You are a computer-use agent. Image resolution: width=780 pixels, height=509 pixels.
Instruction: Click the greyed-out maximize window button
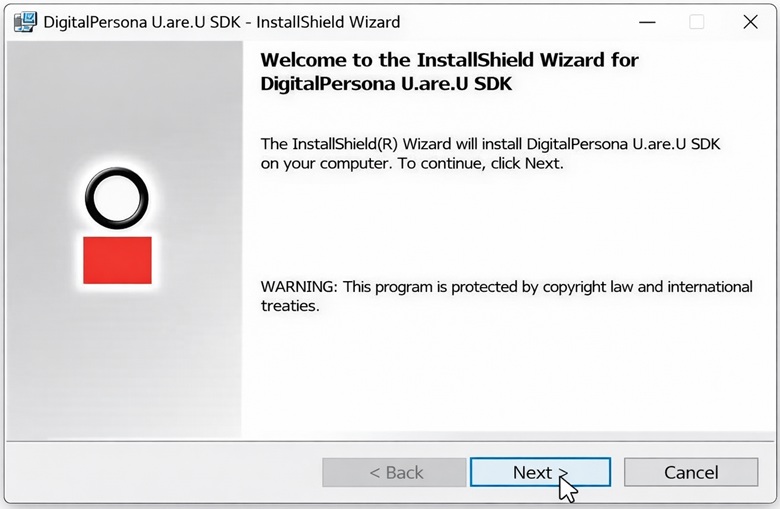click(697, 22)
